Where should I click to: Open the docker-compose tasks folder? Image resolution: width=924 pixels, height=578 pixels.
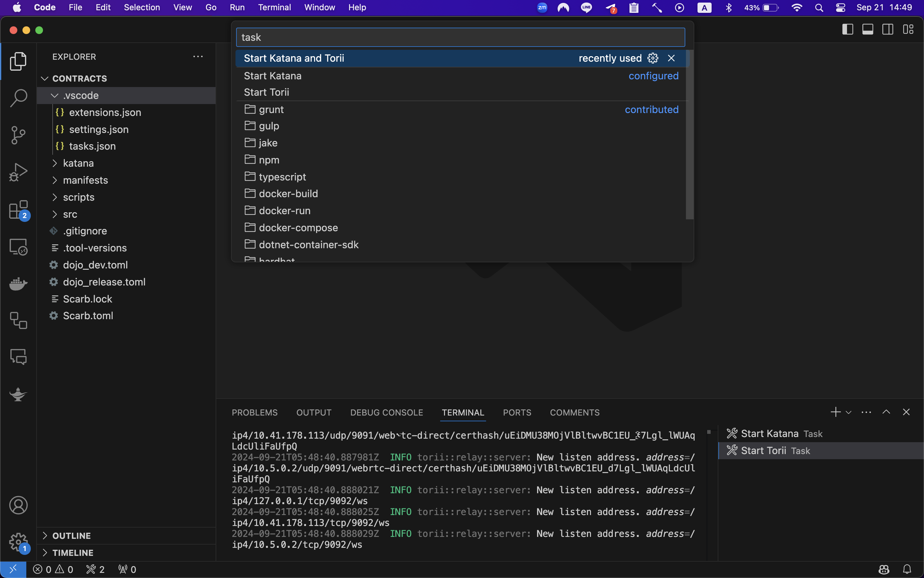(x=460, y=228)
